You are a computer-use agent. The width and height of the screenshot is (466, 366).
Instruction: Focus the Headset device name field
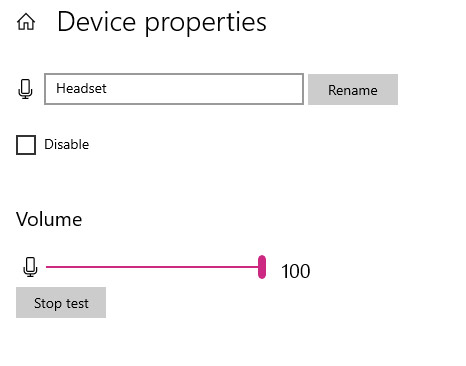click(x=174, y=89)
